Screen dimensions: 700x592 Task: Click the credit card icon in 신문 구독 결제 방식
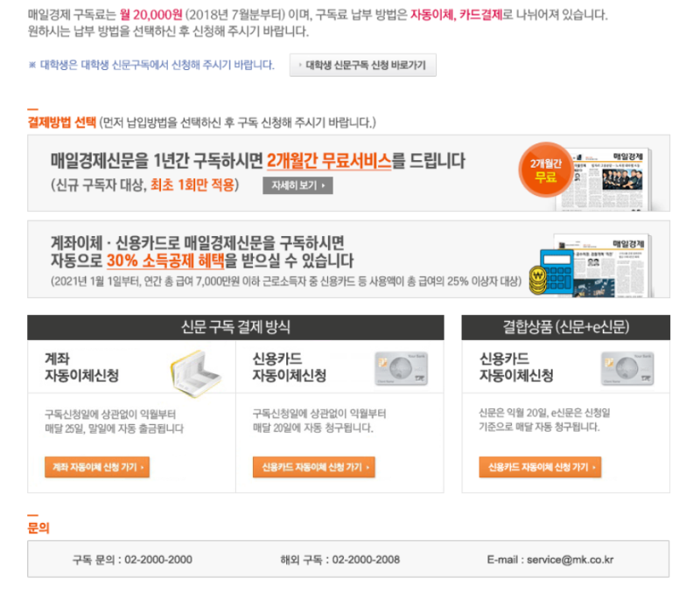[401, 368]
